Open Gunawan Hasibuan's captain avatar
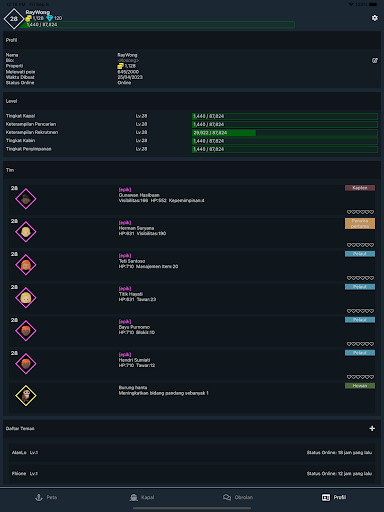Screen dimensions: 384x512 point(26,199)
